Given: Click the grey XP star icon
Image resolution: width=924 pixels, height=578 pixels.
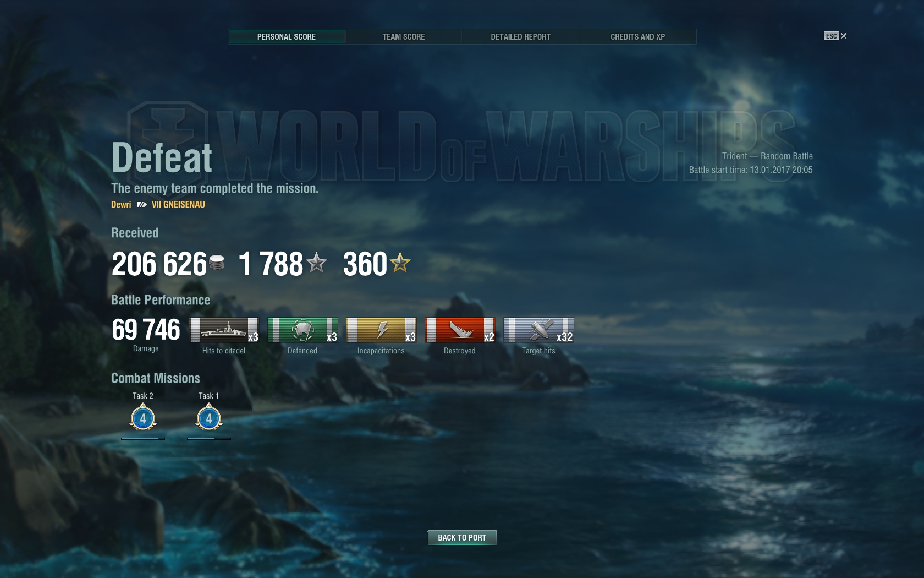Looking at the screenshot, I should point(316,263).
